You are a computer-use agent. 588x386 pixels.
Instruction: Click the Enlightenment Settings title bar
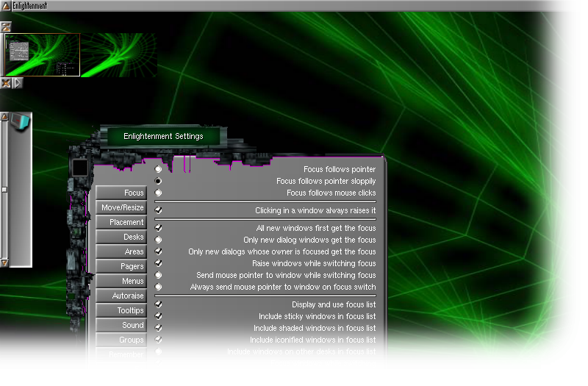(x=163, y=136)
